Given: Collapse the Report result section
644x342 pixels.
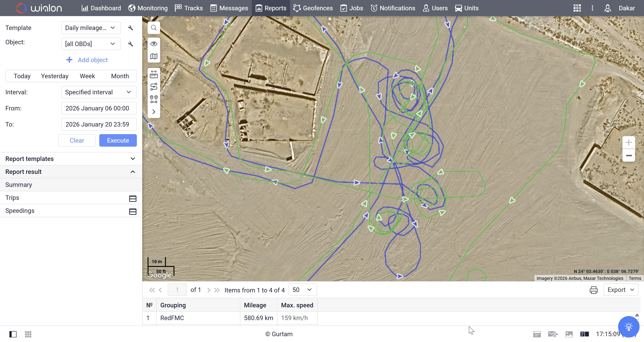Looking at the screenshot, I should 133,171.
